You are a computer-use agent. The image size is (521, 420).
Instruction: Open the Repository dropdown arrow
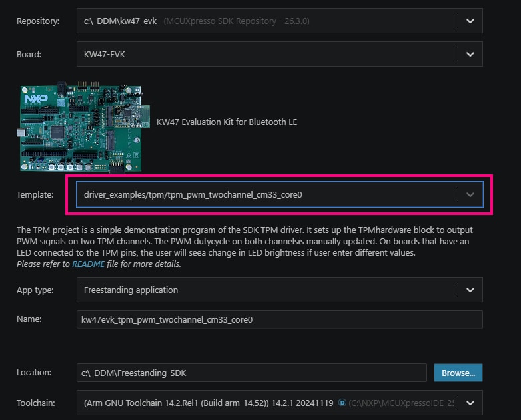point(470,21)
